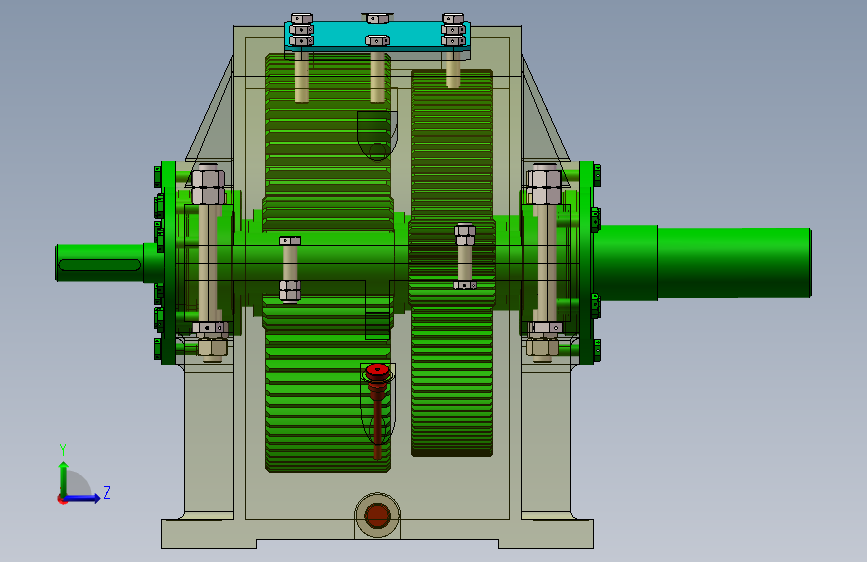Image resolution: width=867 pixels, height=562 pixels.
Task: Select the bottom nut of the left long bolt
Action: tap(212, 347)
